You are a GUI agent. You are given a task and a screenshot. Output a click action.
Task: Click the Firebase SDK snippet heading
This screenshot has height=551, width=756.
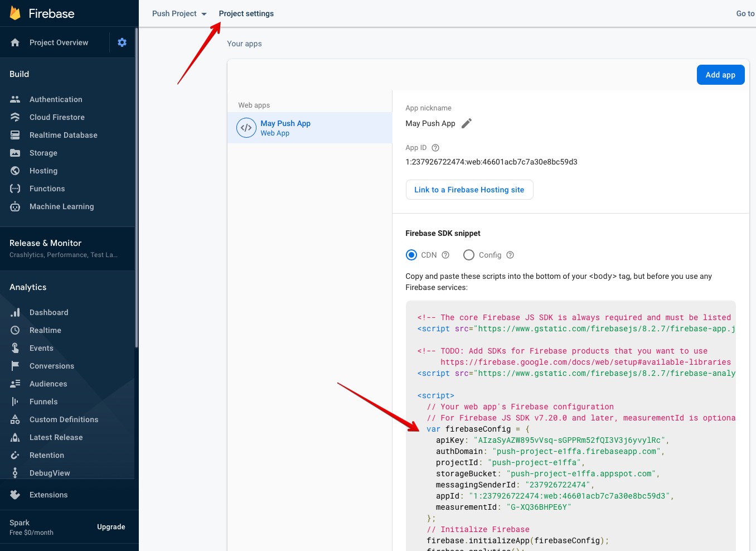(443, 233)
